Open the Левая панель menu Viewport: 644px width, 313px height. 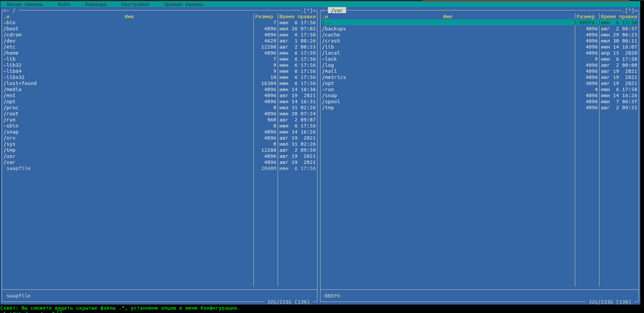coord(24,4)
